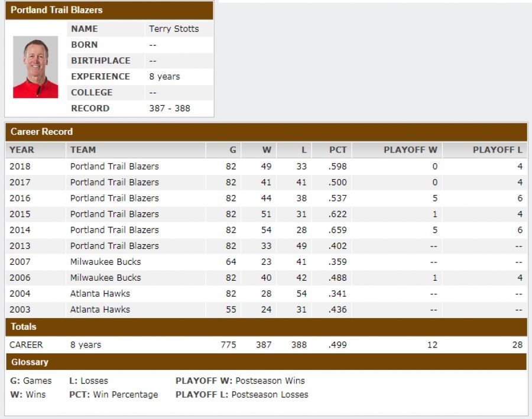Click the PLAYOFF W column header
The width and height of the screenshot is (532, 419).
click(410, 150)
